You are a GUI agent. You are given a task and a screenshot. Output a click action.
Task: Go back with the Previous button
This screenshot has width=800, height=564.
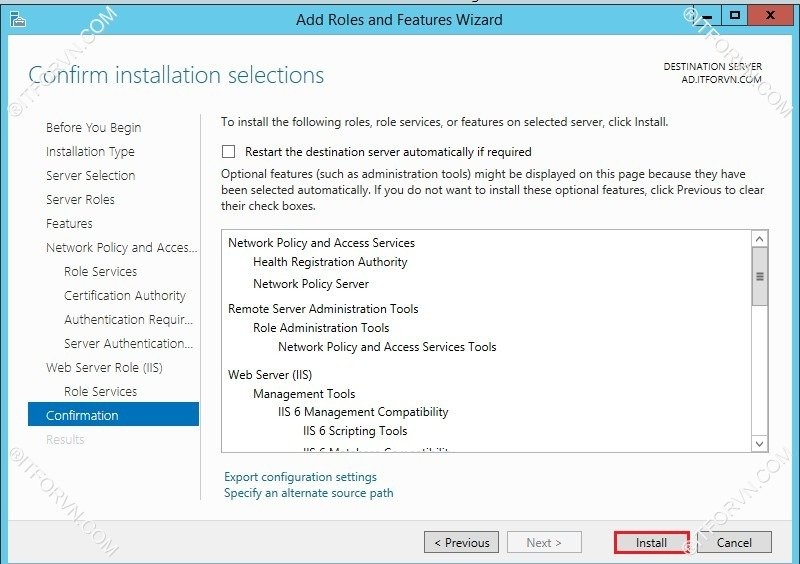tap(461, 542)
